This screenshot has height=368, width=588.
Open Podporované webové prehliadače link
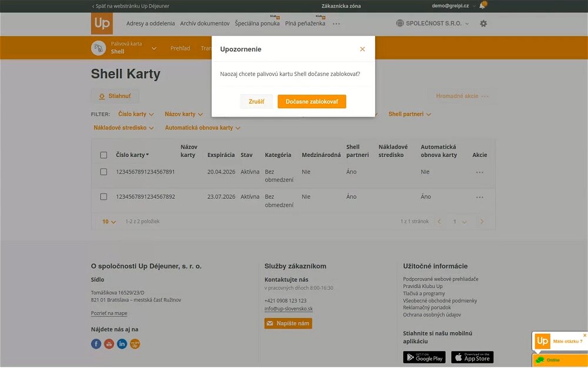click(440, 279)
